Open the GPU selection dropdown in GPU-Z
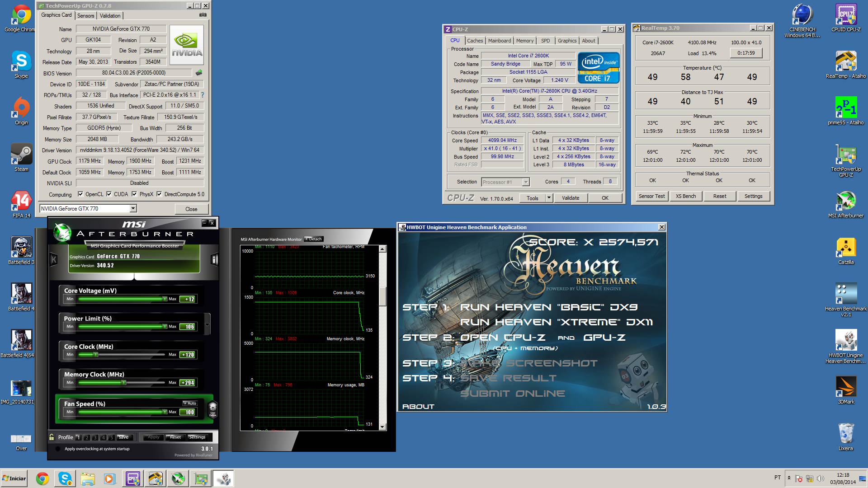 tap(133, 209)
